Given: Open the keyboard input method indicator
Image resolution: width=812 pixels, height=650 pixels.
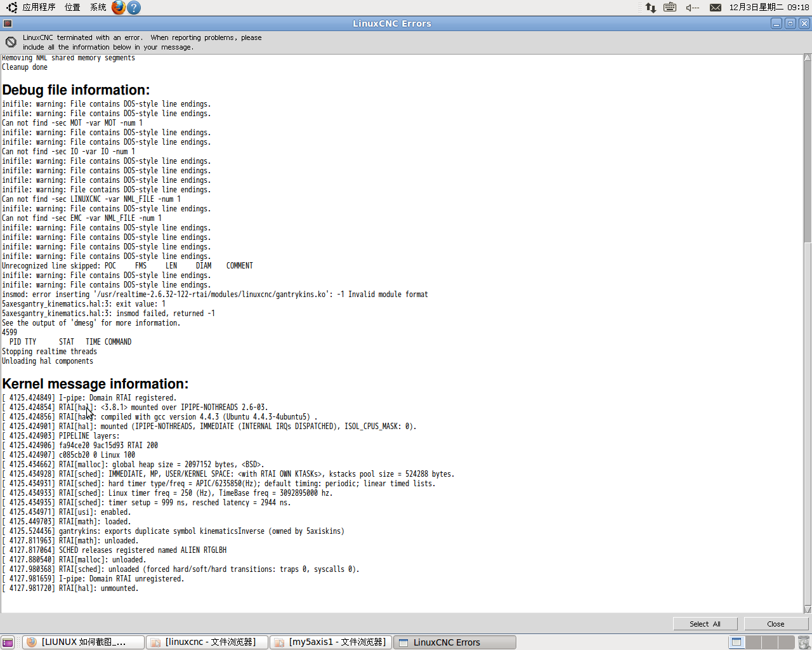Looking at the screenshot, I should 670,8.
